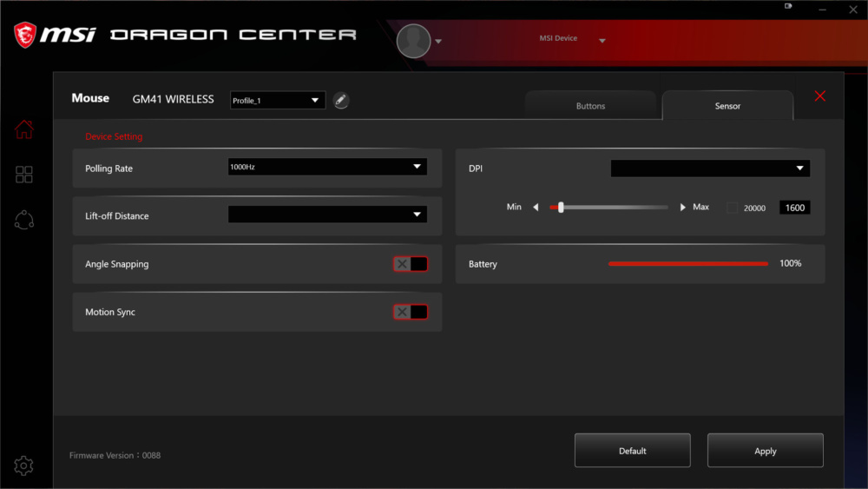Minimize the Dragon Center window
868x489 pixels.
coord(823,10)
